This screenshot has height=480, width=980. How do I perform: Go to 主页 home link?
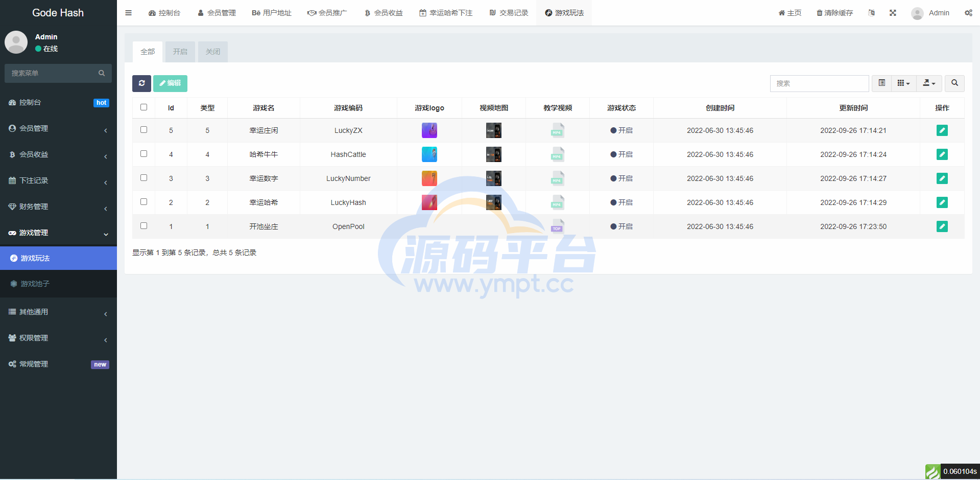point(790,13)
